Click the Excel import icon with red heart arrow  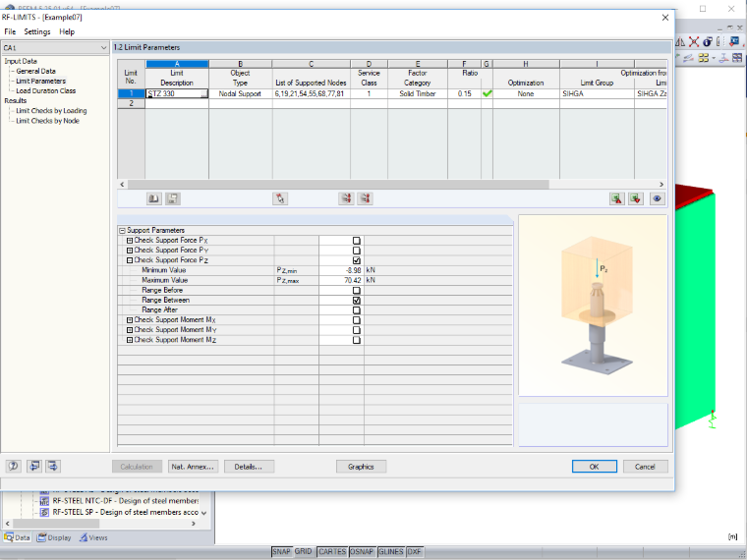click(636, 198)
